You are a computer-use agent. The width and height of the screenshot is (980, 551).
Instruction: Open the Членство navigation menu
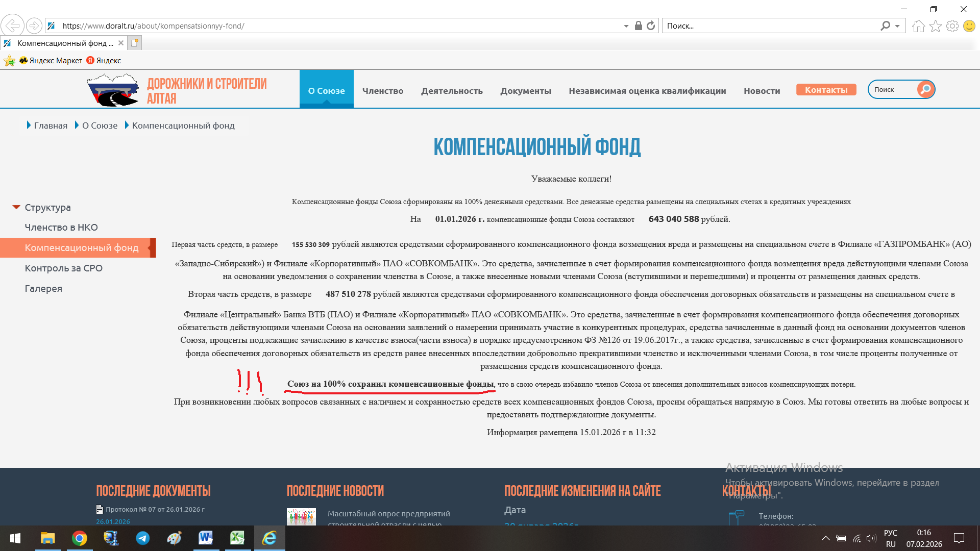pyautogui.click(x=382, y=91)
